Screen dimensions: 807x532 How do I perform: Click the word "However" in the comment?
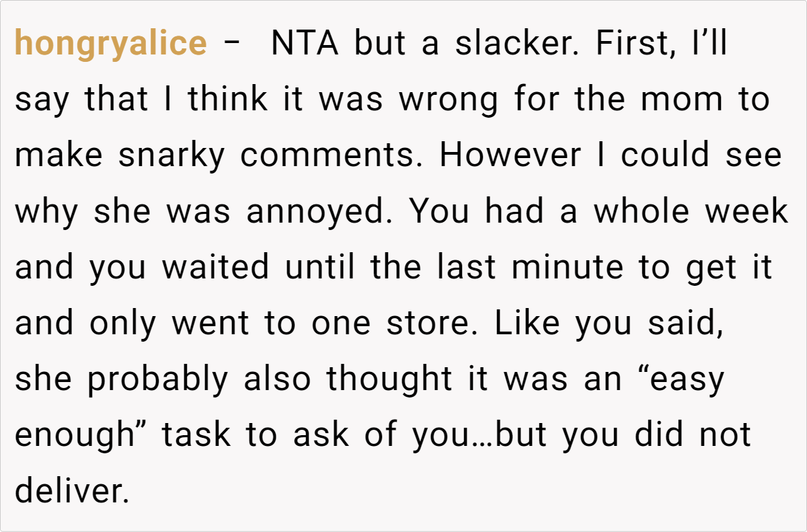(x=510, y=156)
